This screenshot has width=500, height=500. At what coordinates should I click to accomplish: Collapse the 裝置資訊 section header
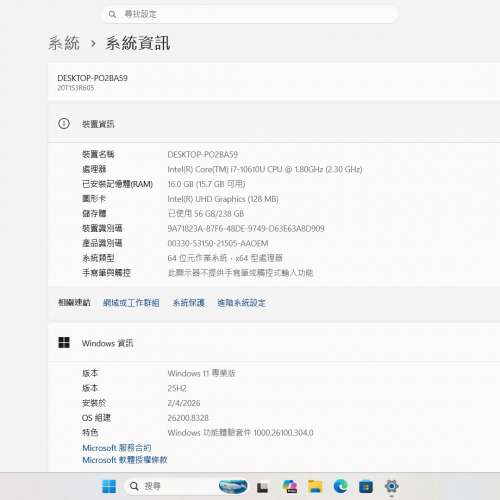[274, 124]
